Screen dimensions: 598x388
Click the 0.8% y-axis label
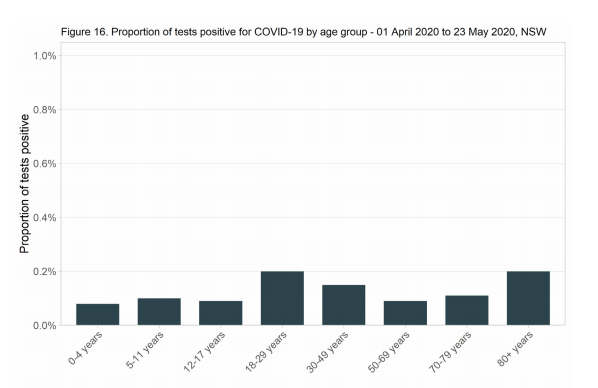point(45,110)
